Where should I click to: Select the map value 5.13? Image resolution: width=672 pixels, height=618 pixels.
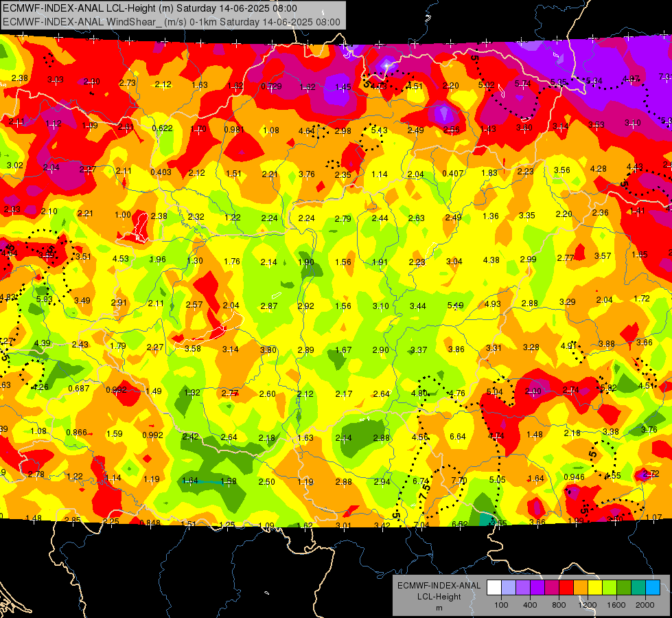click(x=379, y=130)
